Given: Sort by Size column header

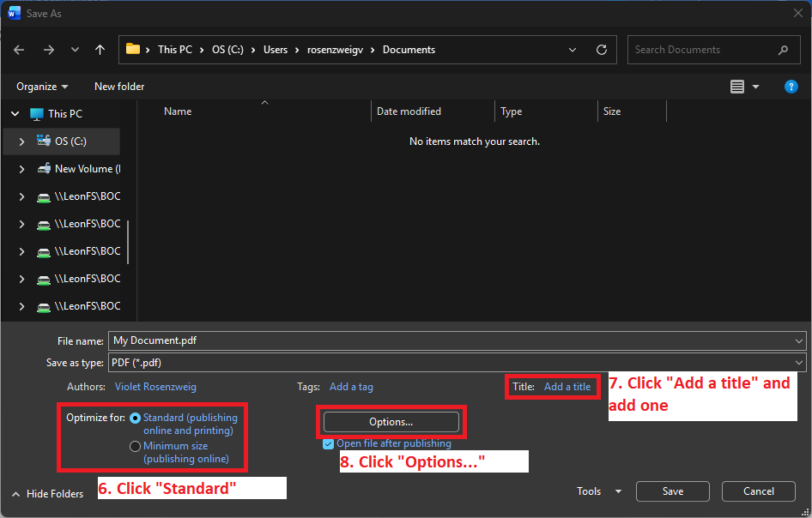Looking at the screenshot, I should point(612,111).
